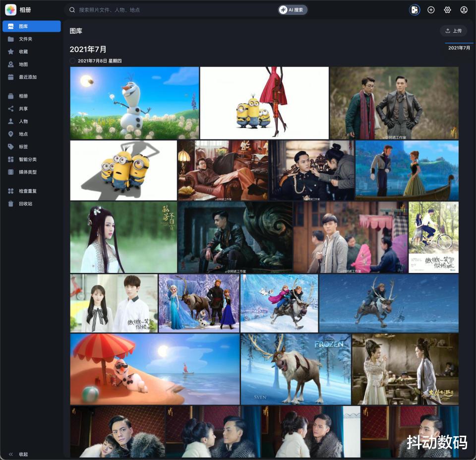Click the plus add icon in top bar
The height and width of the screenshot is (460, 476).
pos(431,10)
